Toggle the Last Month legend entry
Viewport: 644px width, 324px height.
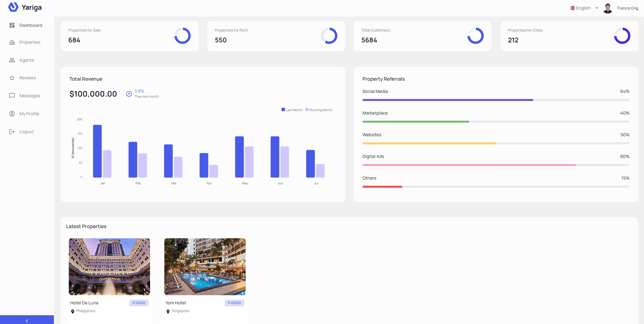click(x=292, y=110)
